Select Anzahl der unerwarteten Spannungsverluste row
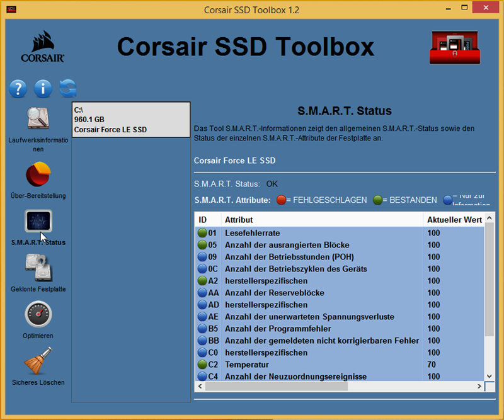This screenshot has width=504, height=420. [x=340, y=317]
